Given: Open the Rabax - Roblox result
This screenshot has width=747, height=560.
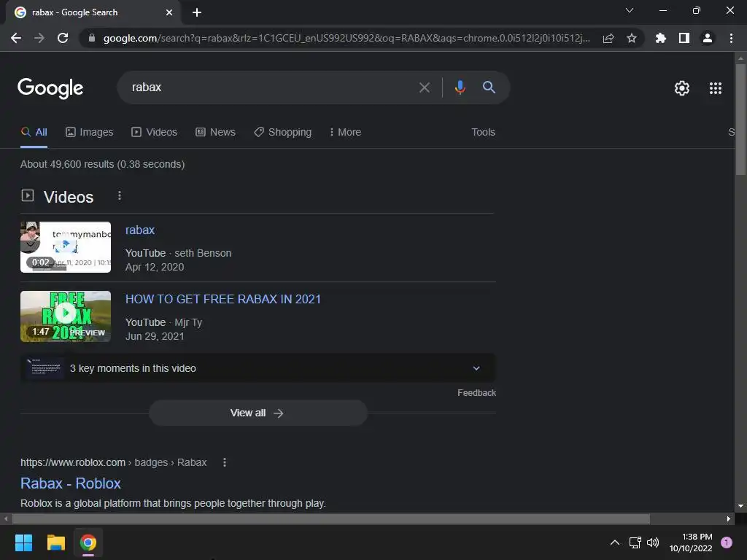Looking at the screenshot, I should coord(71,483).
